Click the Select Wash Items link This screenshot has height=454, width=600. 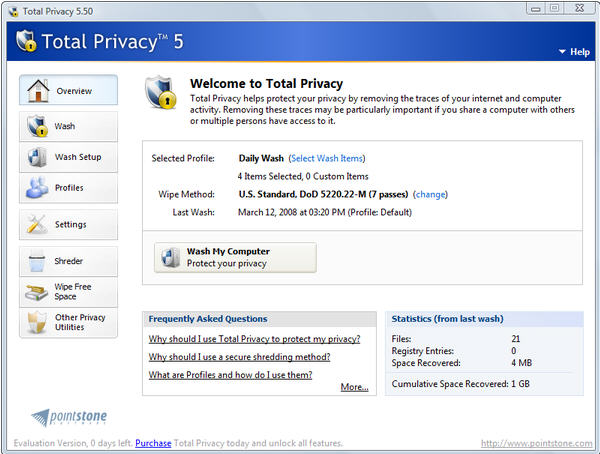click(x=327, y=158)
